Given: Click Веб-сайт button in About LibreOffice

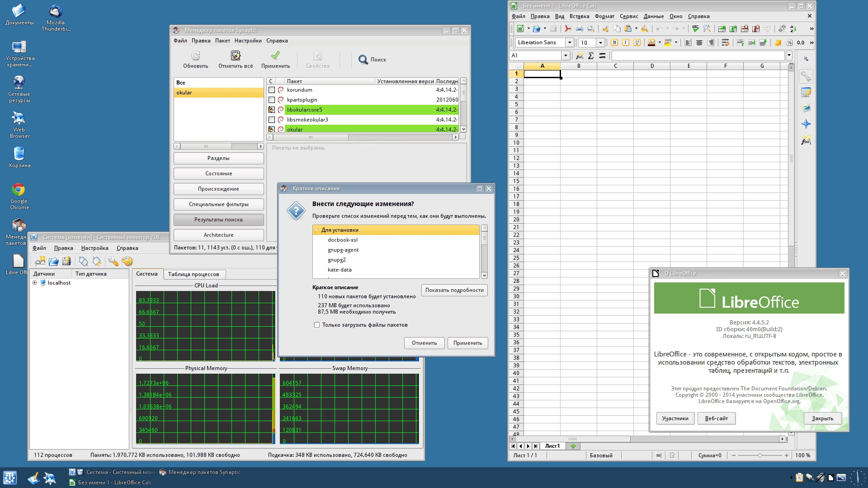Looking at the screenshot, I should [x=716, y=418].
